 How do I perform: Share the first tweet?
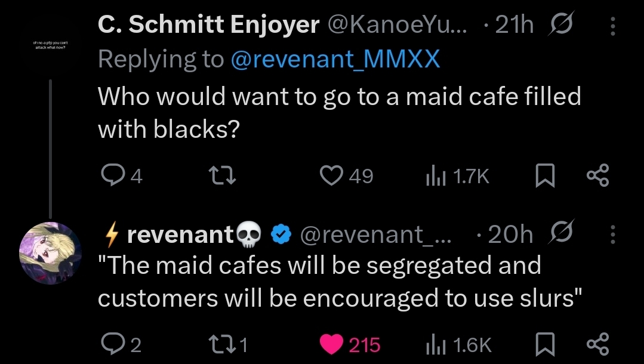click(x=597, y=176)
